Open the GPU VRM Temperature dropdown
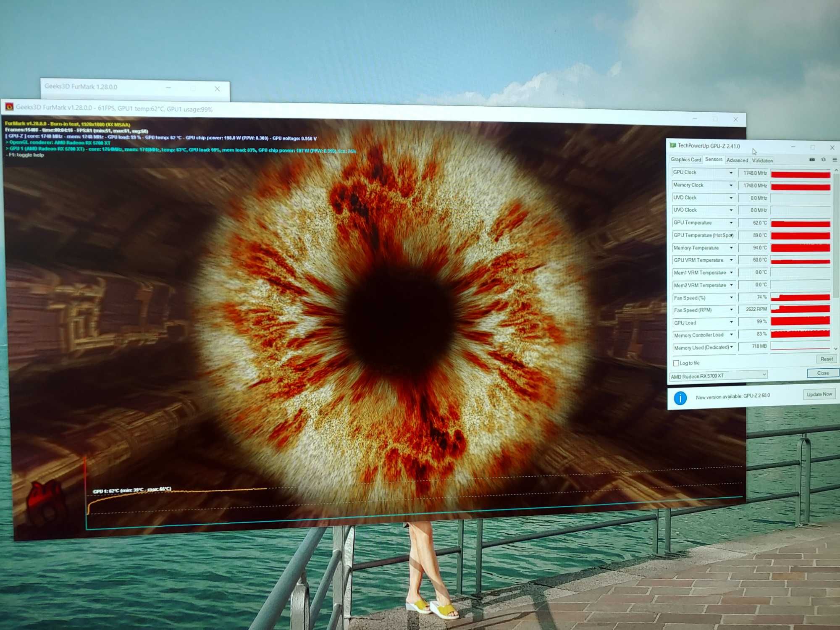Image resolution: width=840 pixels, height=630 pixels. (x=731, y=260)
